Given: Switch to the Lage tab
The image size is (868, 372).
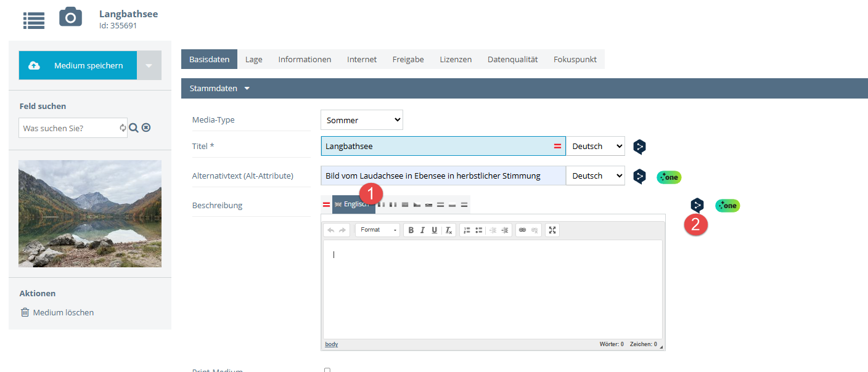Looking at the screenshot, I should pyautogui.click(x=253, y=59).
